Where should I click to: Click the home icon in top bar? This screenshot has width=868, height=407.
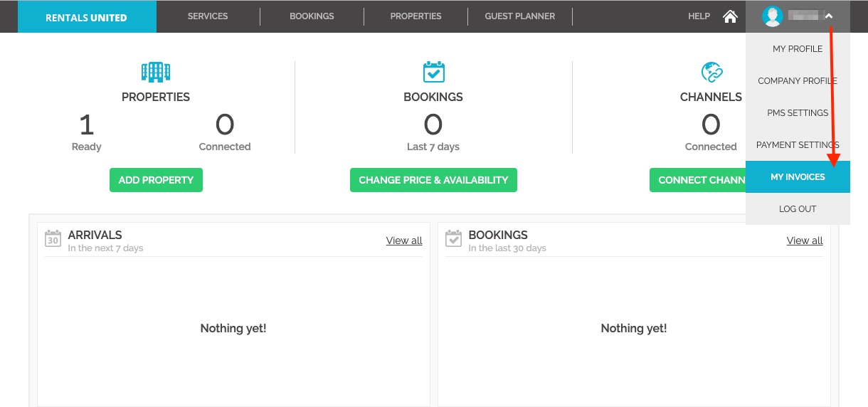[730, 16]
